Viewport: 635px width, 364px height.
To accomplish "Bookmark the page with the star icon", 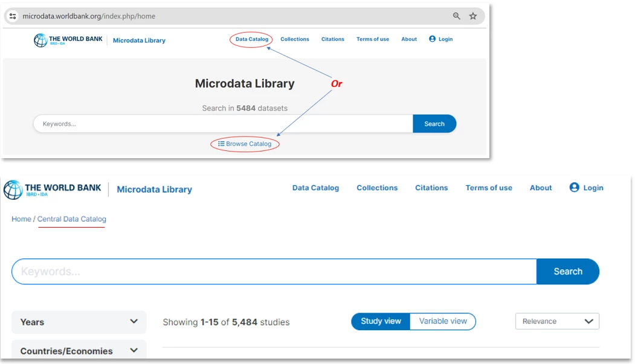I will click(473, 16).
